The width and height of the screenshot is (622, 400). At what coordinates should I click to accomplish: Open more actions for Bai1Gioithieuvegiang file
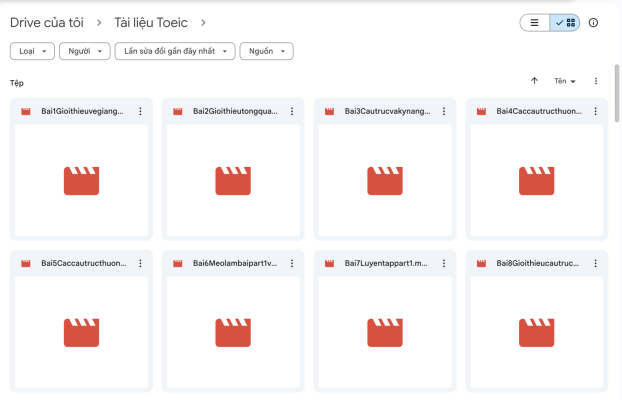(140, 112)
